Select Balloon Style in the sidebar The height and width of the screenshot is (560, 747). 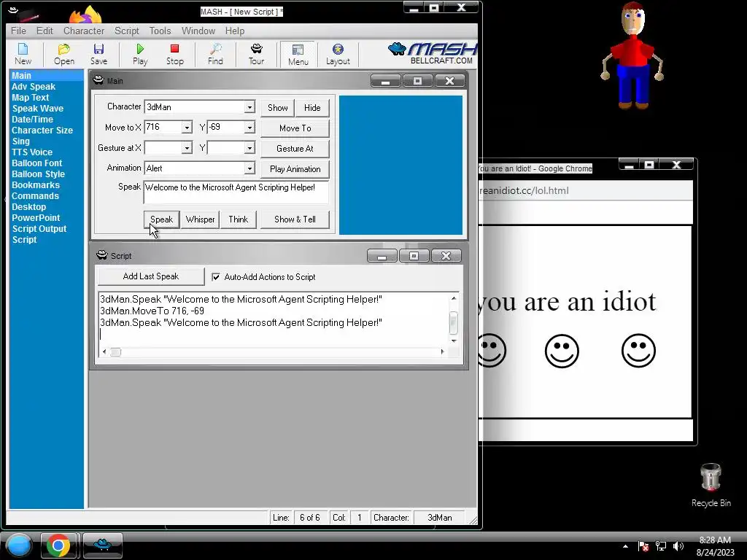tap(38, 174)
